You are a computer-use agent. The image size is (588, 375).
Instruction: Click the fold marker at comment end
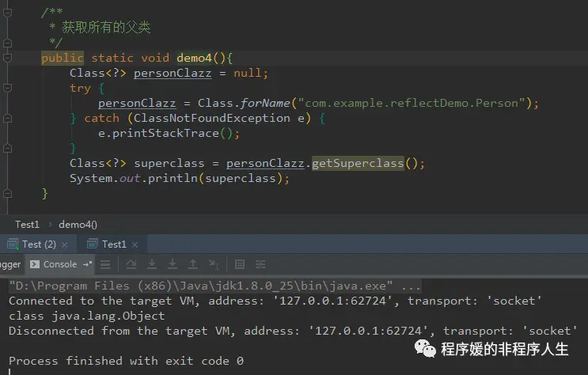pos(7,43)
